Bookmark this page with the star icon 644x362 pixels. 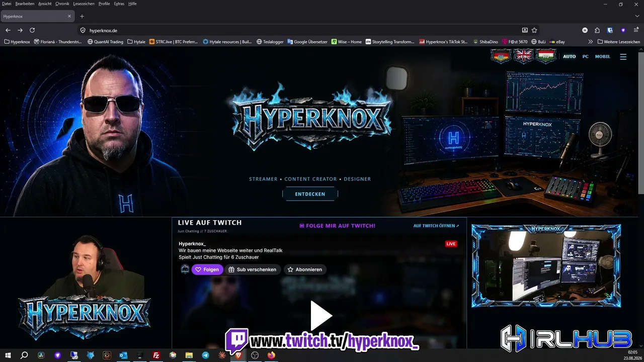[x=534, y=30]
